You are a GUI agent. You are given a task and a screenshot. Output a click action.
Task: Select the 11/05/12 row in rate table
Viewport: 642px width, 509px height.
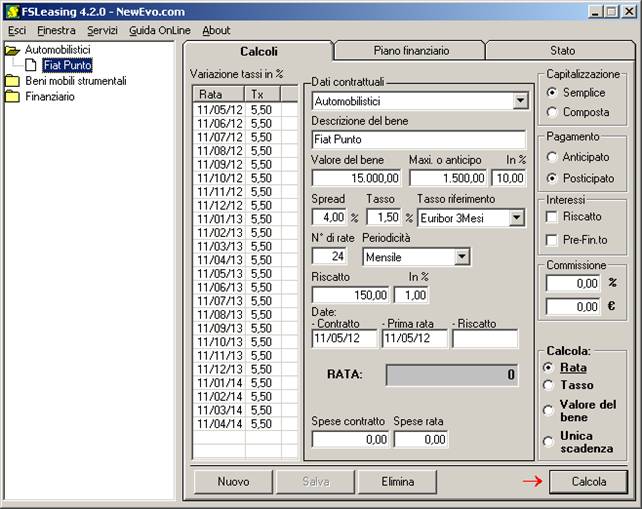coord(245,110)
